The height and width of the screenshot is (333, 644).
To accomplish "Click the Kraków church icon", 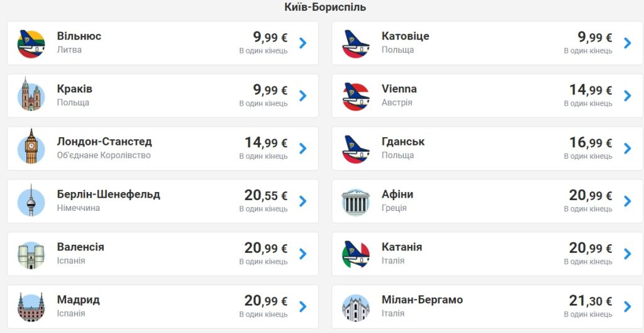I will coord(31,96).
